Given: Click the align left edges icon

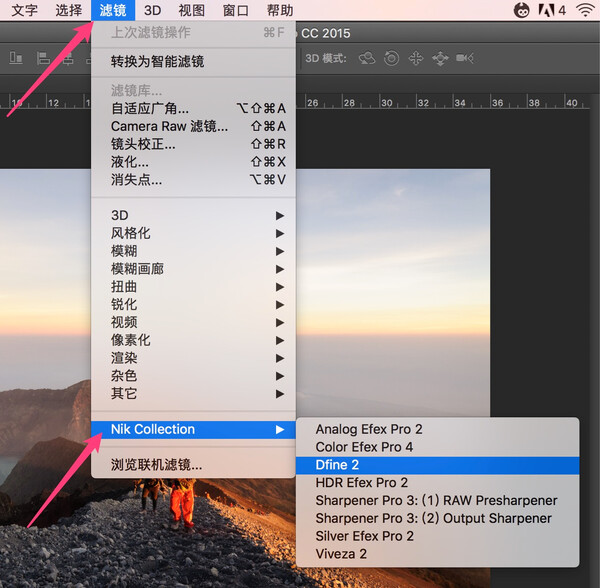Looking at the screenshot, I should (43, 59).
